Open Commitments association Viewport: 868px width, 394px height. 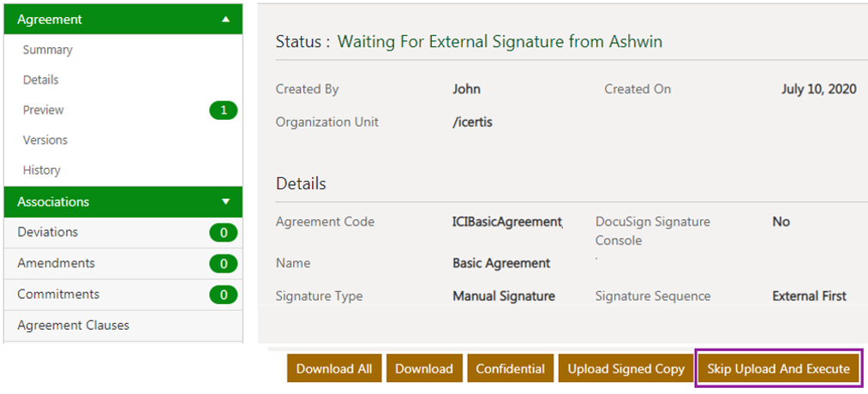[x=58, y=294]
